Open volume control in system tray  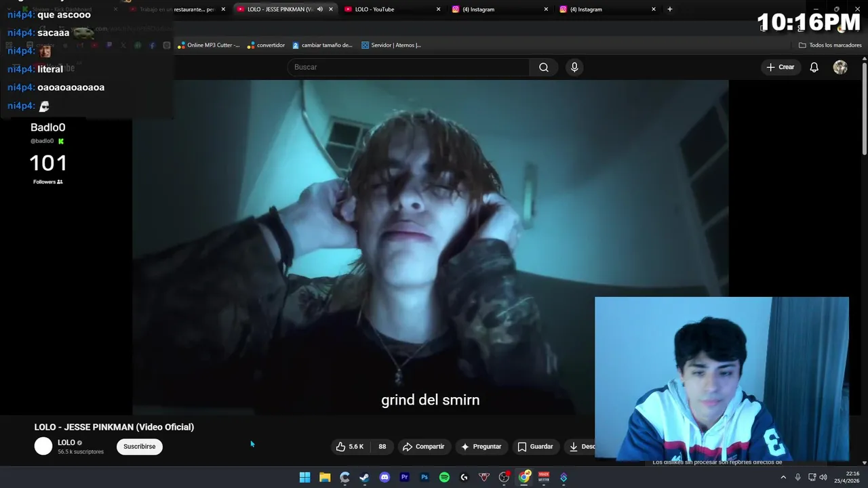(823, 477)
